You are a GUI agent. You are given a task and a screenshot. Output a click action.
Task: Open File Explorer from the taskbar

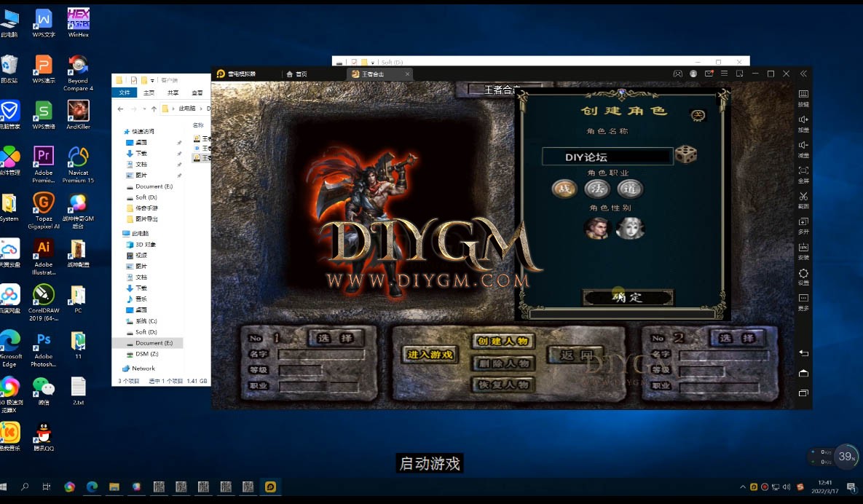114,487
